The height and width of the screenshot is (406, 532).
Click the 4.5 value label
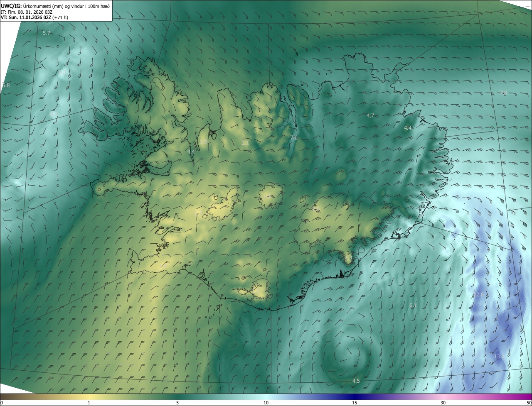[x=356, y=381]
